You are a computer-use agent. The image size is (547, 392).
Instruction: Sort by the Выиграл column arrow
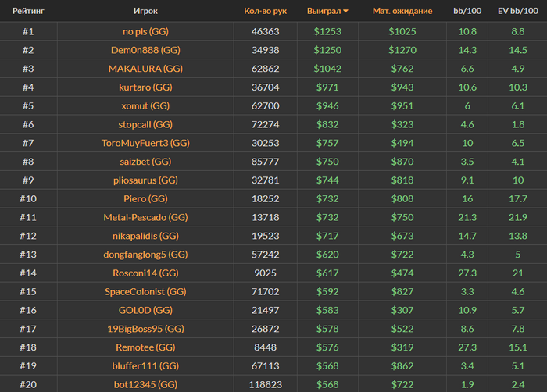[x=346, y=12]
